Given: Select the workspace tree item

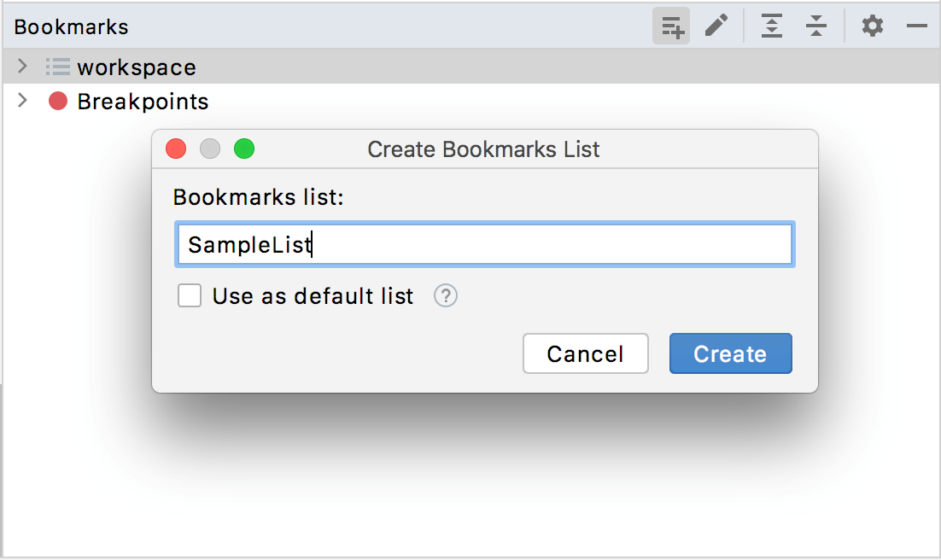Looking at the screenshot, I should [136, 67].
